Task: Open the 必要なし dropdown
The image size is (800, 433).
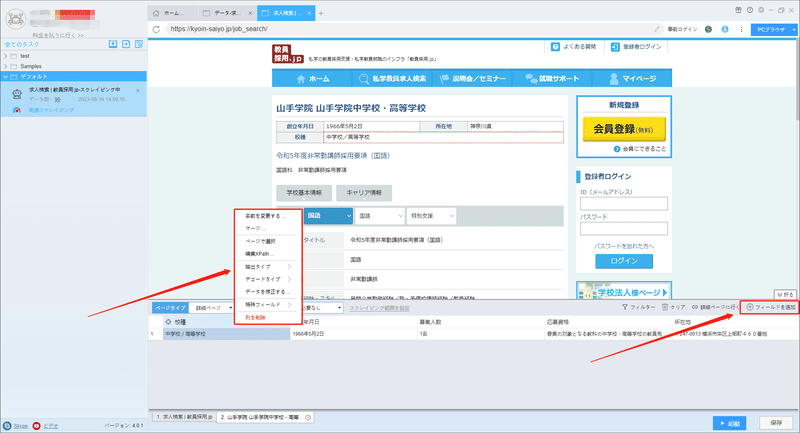Action: [322, 308]
